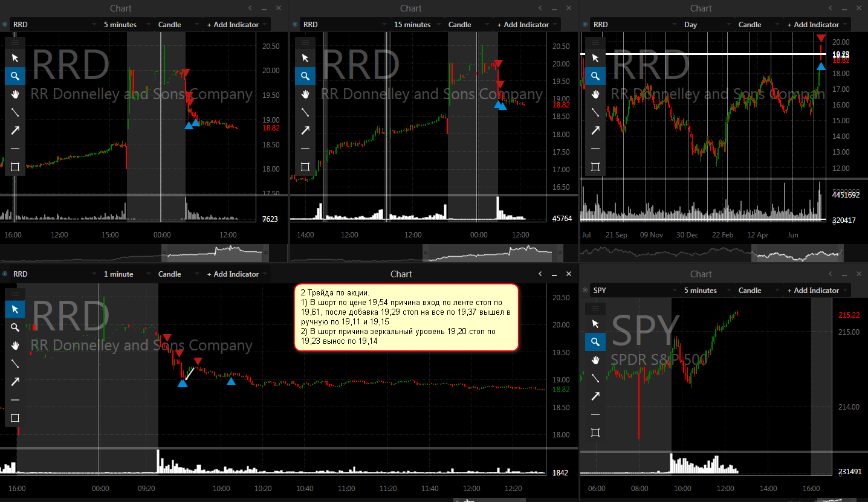Image resolution: width=868 pixels, height=502 pixels.
Task: Open RRD symbol dropdown in 1 minute chart
Action: 54,274
